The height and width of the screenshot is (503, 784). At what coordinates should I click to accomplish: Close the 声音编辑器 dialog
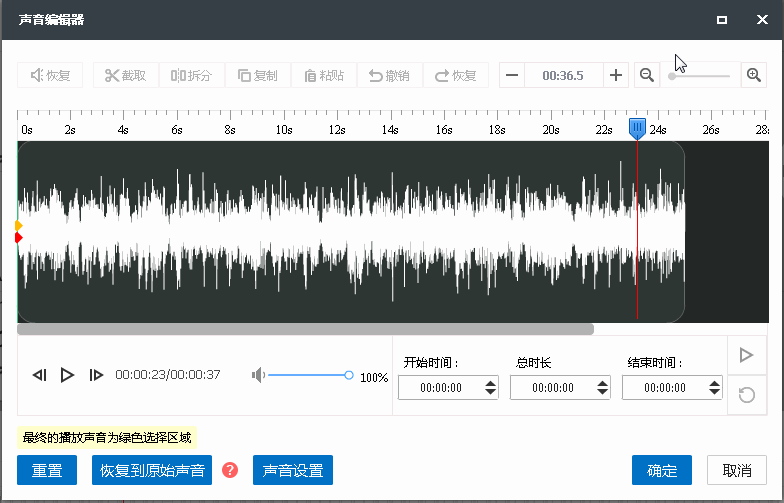click(x=762, y=20)
